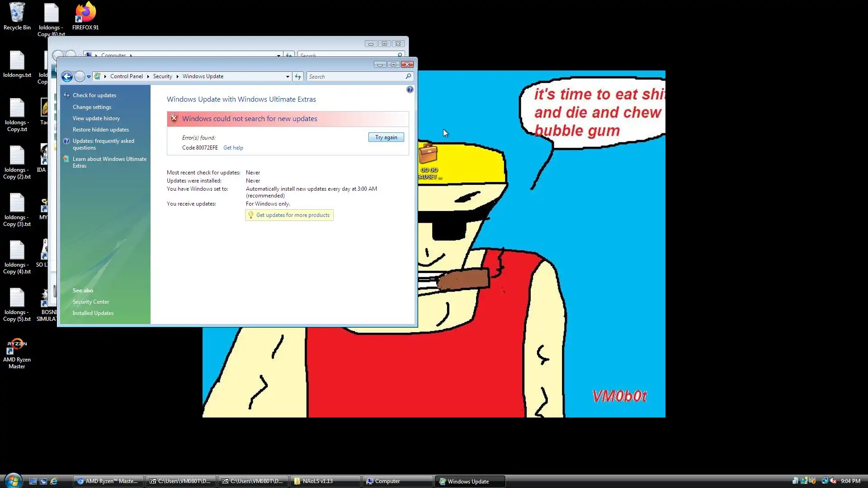This screenshot has height=488, width=868.
Task: Expand the arrow after Control Panel breadcrumb
Action: 148,76
